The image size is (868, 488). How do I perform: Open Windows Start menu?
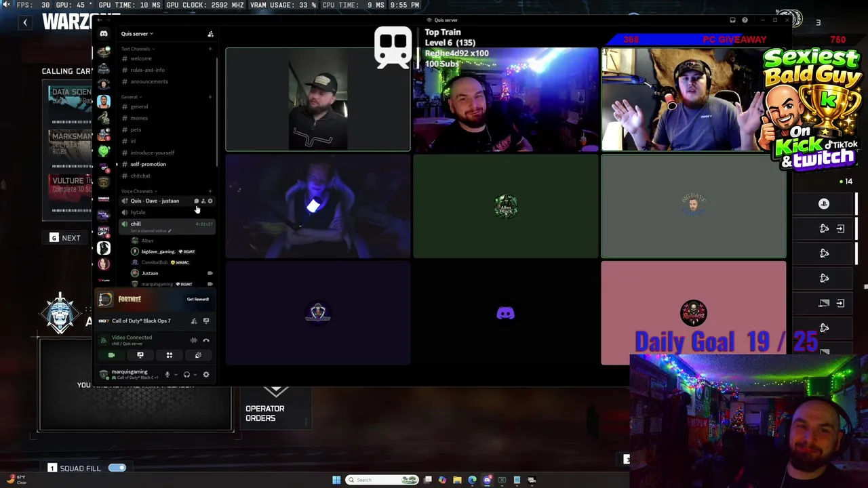click(336, 480)
